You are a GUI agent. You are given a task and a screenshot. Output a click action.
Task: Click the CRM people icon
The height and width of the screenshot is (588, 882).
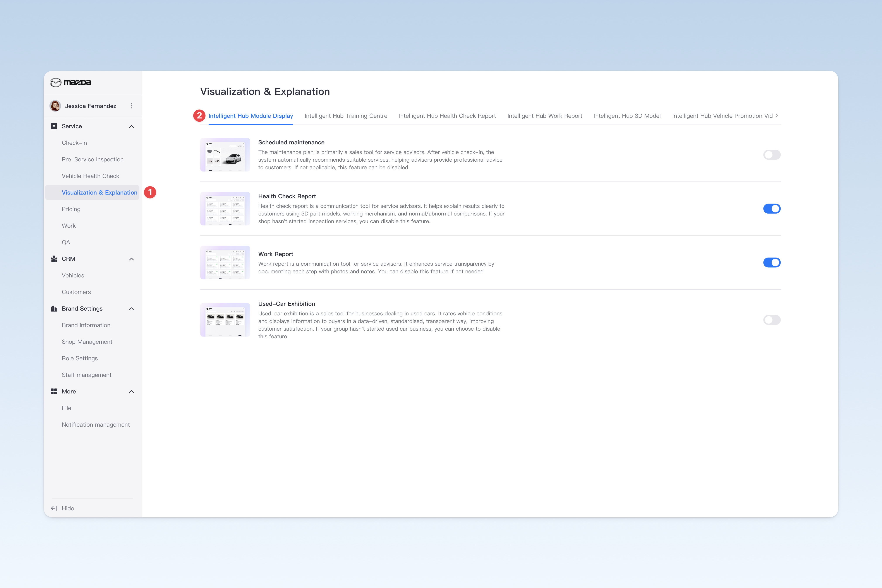click(x=54, y=259)
